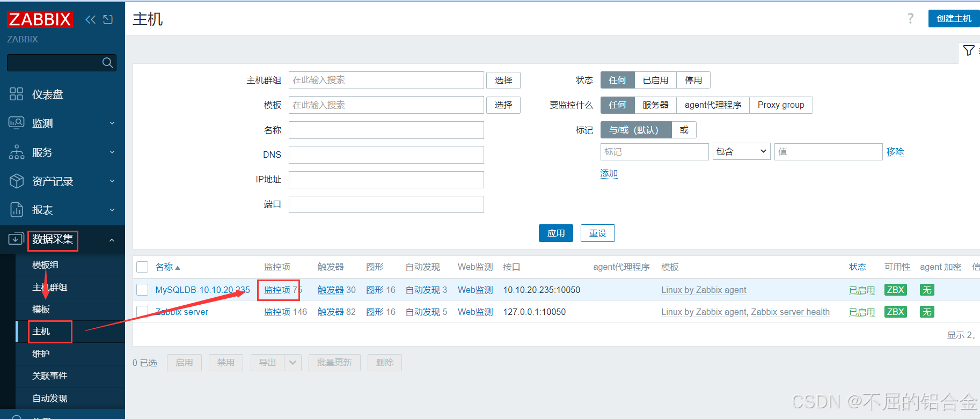Open 维护 submenu item
This screenshot has width=980, height=419.
tap(41, 354)
